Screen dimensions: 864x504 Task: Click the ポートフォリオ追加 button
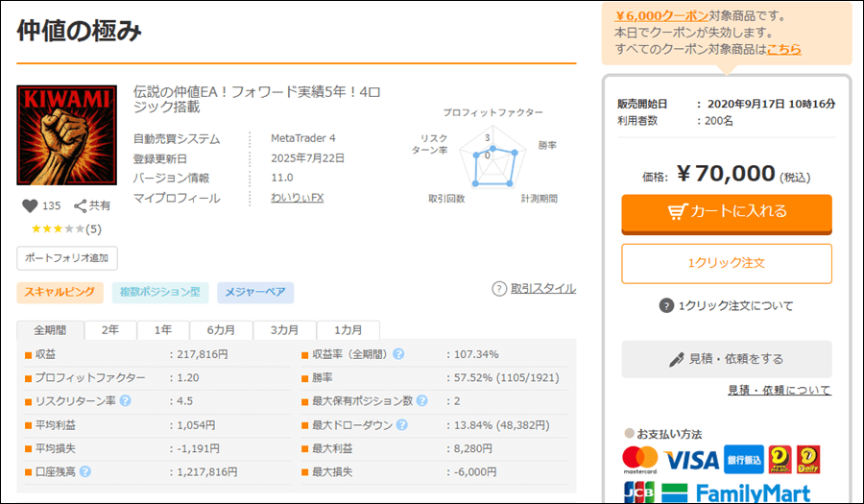coord(67,257)
